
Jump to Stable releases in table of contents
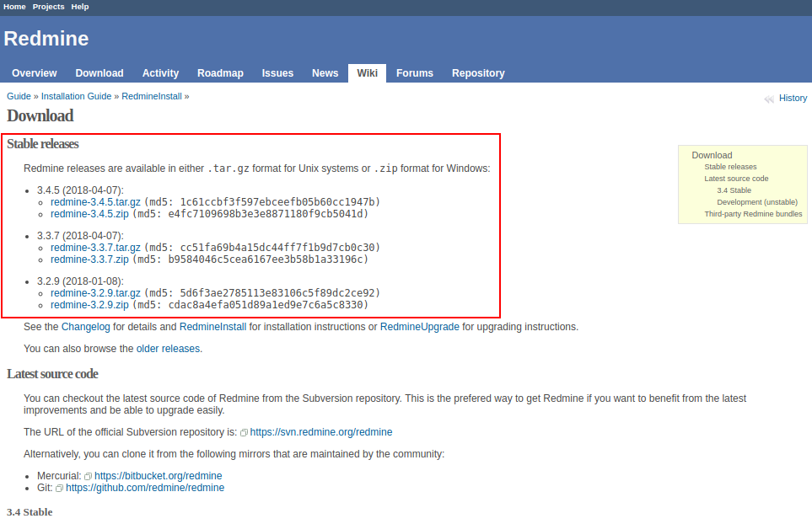[730, 167]
